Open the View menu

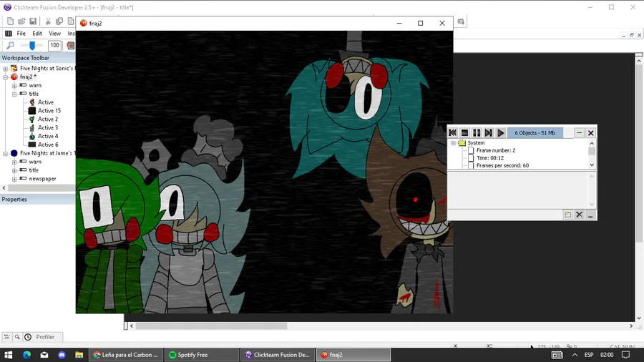point(54,33)
